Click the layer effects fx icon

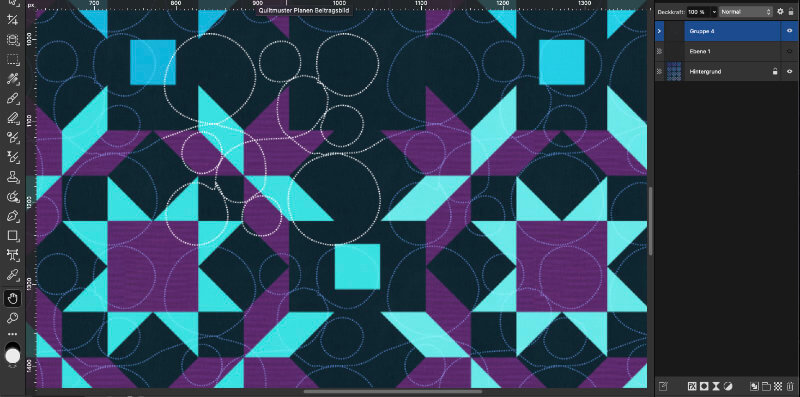pyautogui.click(x=692, y=386)
